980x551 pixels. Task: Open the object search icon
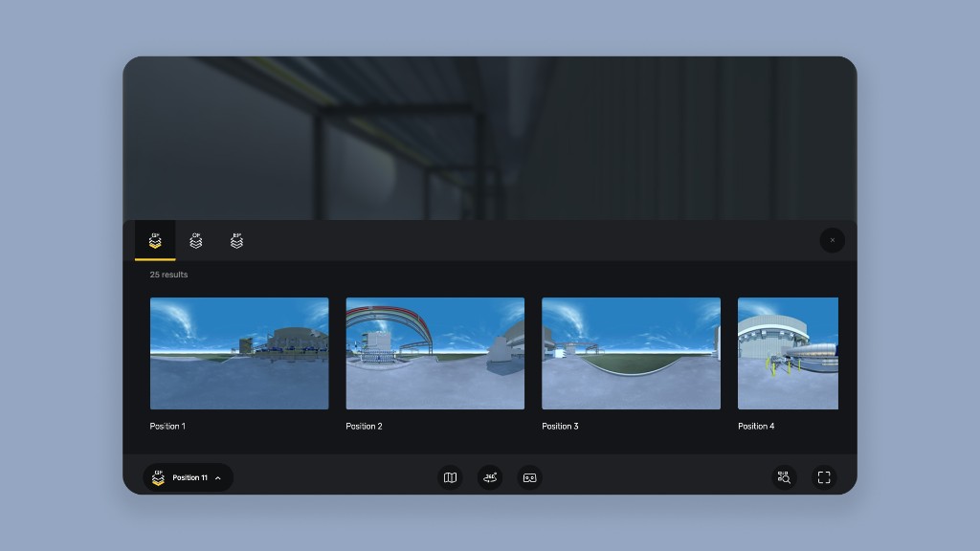(x=784, y=477)
